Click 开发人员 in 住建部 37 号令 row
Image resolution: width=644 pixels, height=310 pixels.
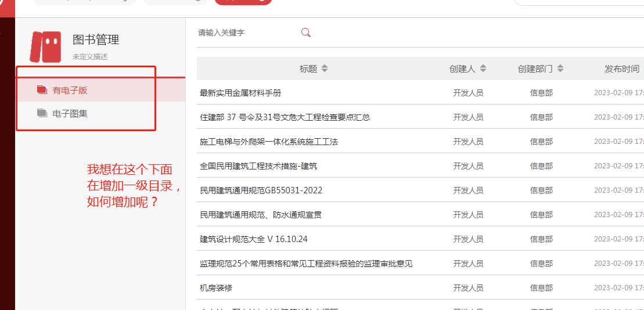point(468,117)
